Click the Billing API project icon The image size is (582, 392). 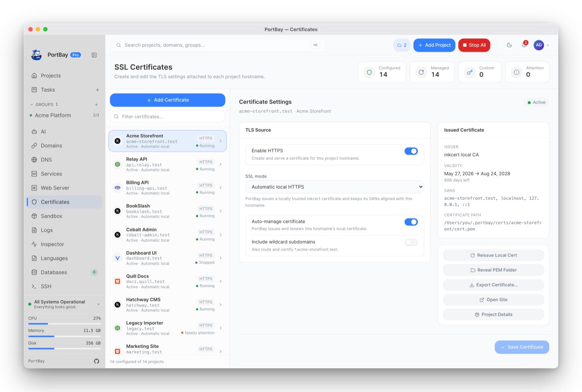coord(117,188)
